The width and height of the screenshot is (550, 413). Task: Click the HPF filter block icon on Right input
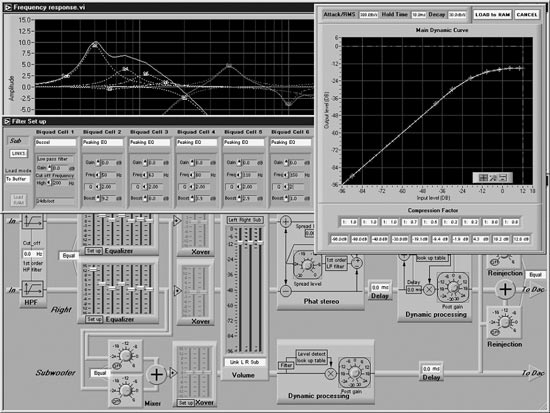(32, 289)
